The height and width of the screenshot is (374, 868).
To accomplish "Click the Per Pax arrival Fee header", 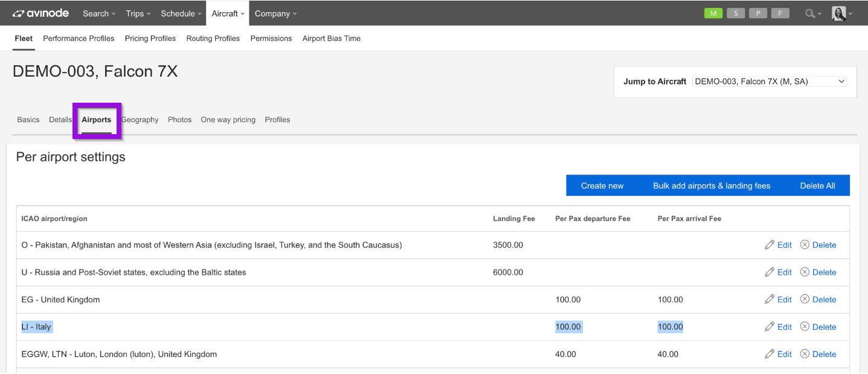I will click(x=689, y=219).
